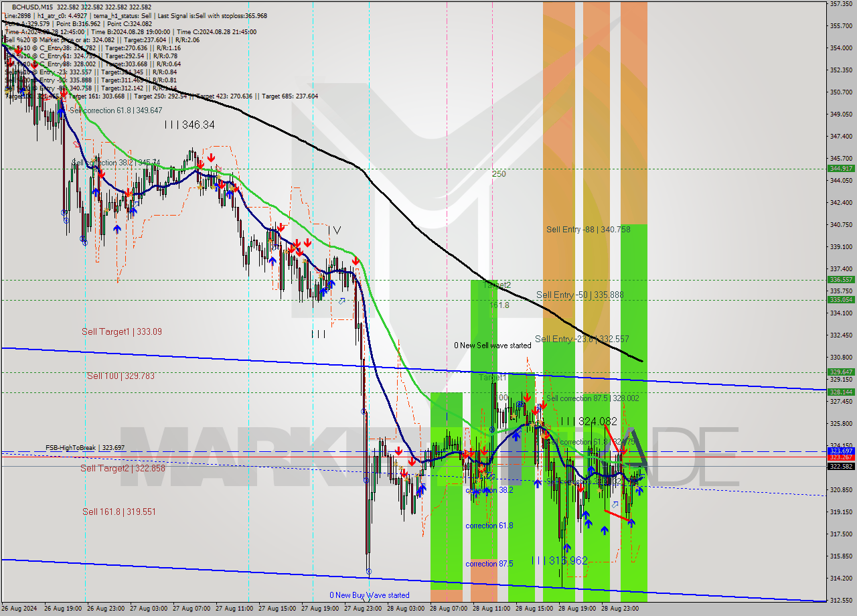The height and width of the screenshot is (616, 857).
Task: Select the 'Sell 100 | 329.783' label
Action: (x=121, y=376)
